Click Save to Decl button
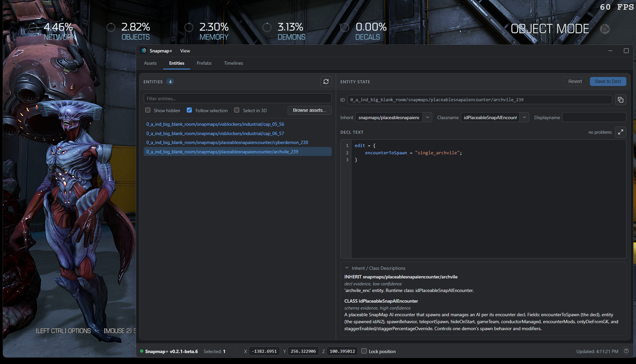636x364 pixels. click(x=608, y=81)
